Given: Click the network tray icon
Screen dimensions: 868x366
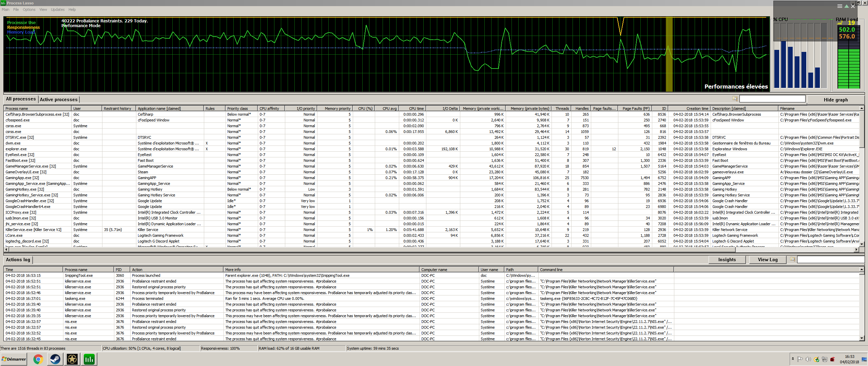Looking at the screenshot, I should click(x=825, y=359).
